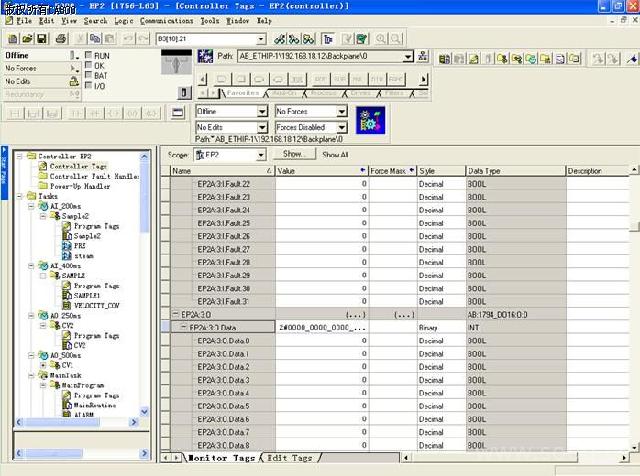640x476 pixels.
Task: Click the RSWho network browse icon beside Path
Action: (424, 57)
